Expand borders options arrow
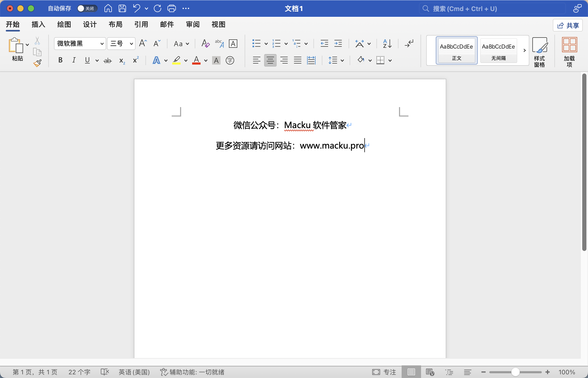The image size is (588, 378). tap(390, 60)
